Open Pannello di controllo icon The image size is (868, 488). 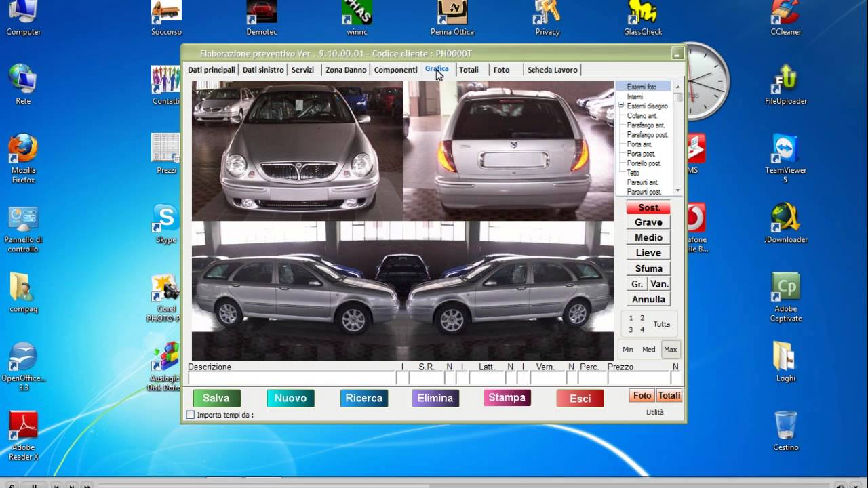coord(23,229)
